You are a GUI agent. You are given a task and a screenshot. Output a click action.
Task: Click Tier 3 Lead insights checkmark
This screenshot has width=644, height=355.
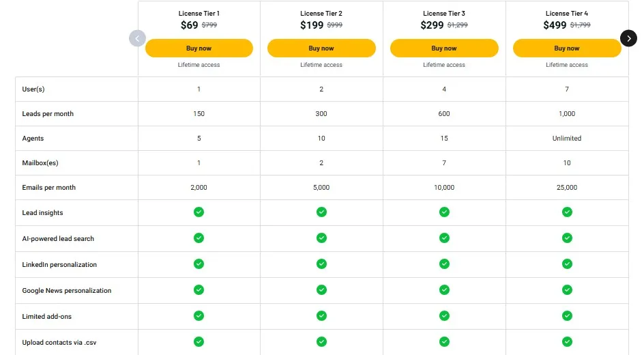coord(444,212)
